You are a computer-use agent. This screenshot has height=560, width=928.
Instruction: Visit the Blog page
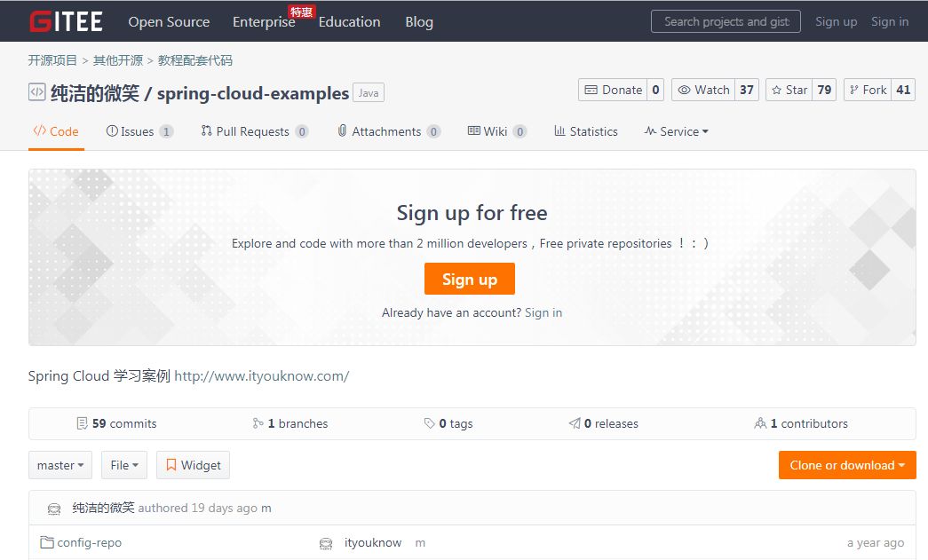[x=419, y=22]
